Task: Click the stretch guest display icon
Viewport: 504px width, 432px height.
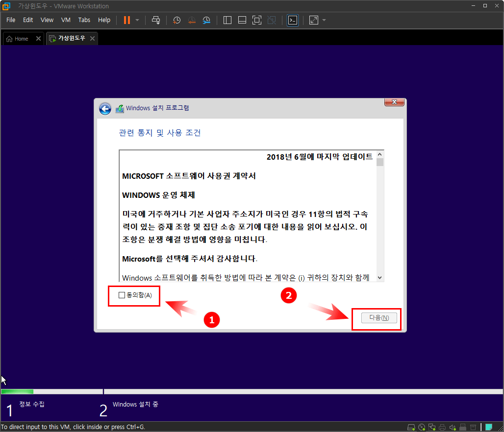Action: 314,20
